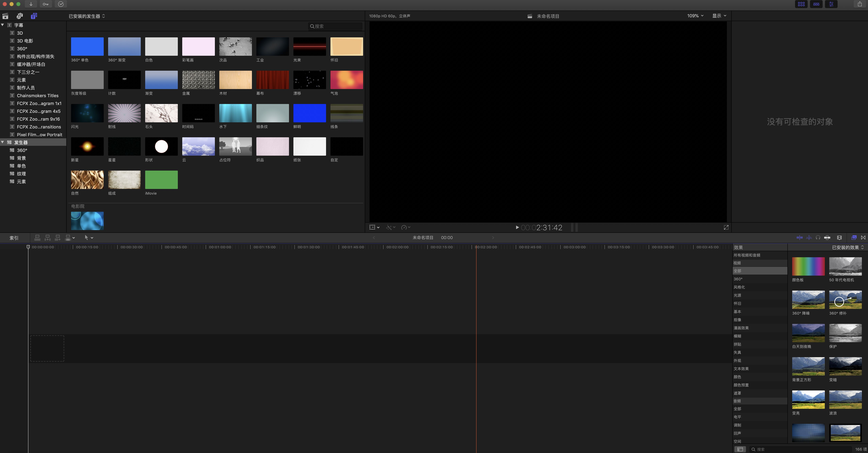Open the Libraries sidebar clapperboard icon

point(5,16)
